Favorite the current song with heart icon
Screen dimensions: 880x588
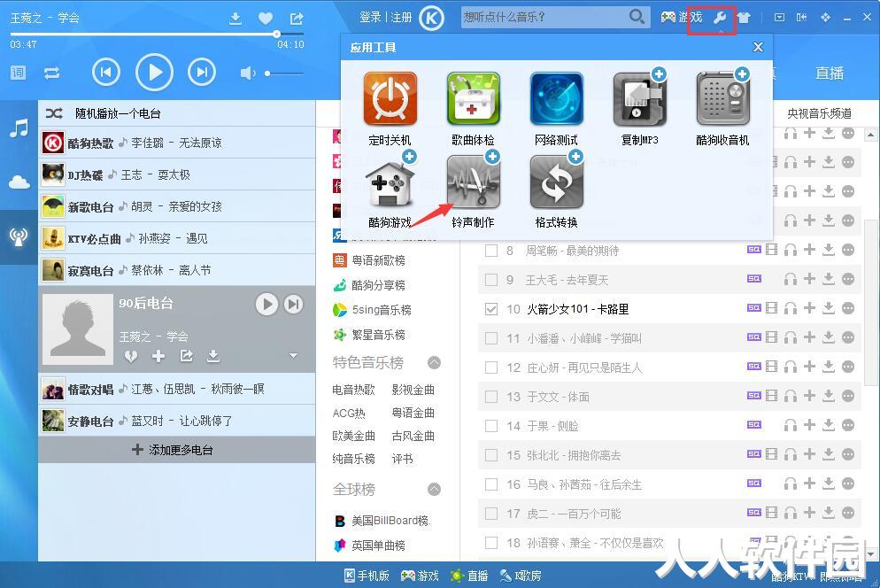coord(266,19)
